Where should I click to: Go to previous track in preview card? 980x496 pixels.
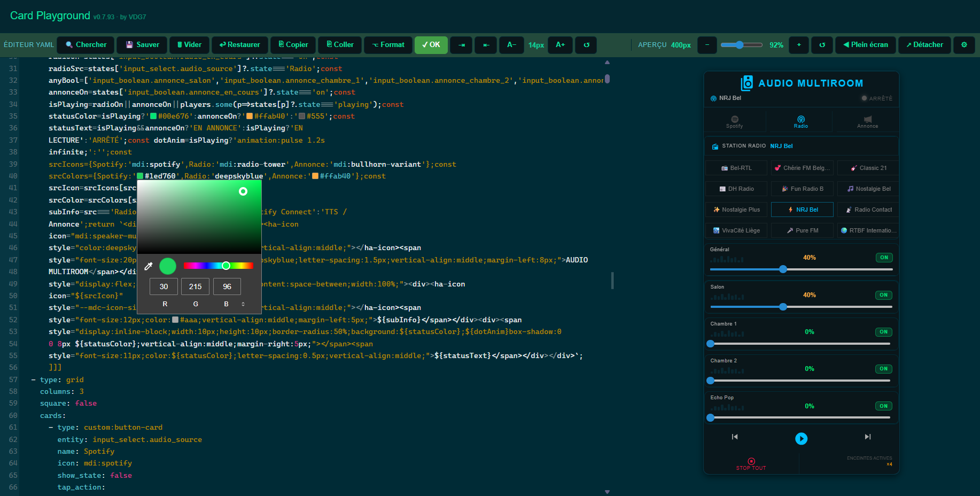click(x=735, y=437)
